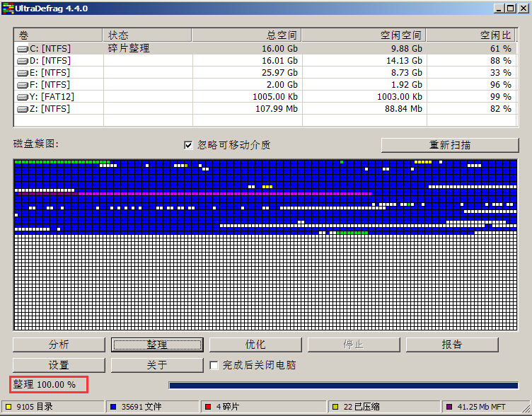Screen dimensions: 532x416
Task: Enable shutdown computer after completion checkbox
Action: [x=214, y=365]
